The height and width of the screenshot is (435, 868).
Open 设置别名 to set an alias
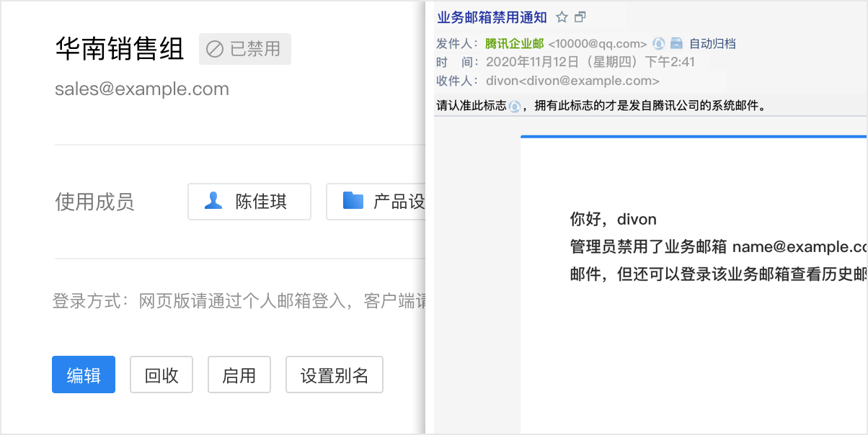point(334,375)
